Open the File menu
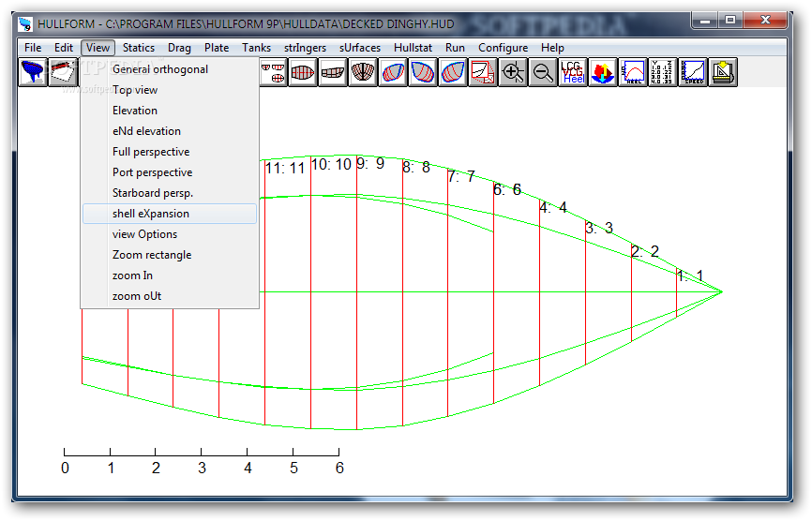The height and width of the screenshot is (521, 812). tap(33, 48)
